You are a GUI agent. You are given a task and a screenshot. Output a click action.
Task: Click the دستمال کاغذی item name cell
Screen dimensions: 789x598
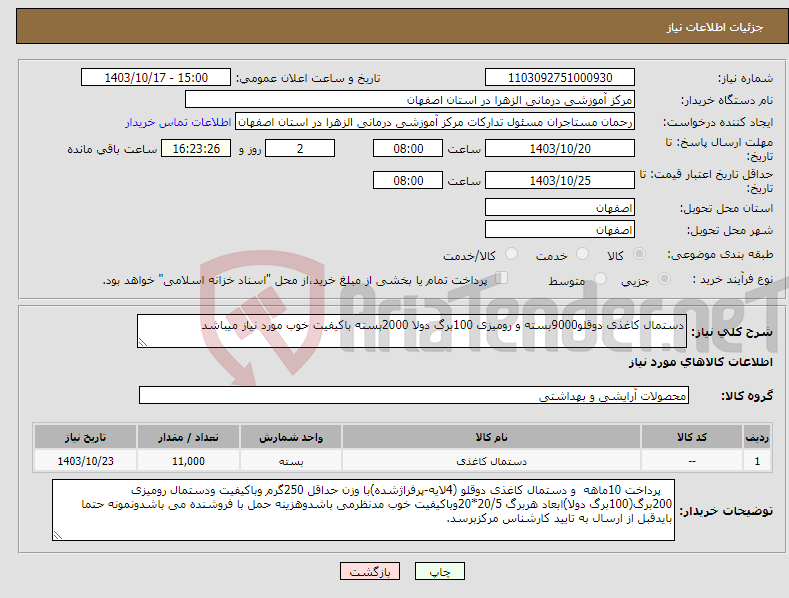coord(491,461)
